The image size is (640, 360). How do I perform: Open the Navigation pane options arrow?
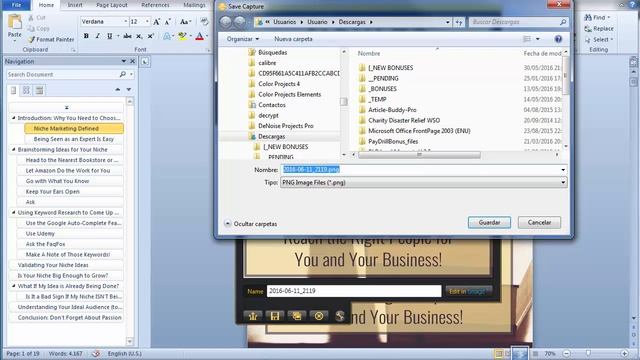124,61
